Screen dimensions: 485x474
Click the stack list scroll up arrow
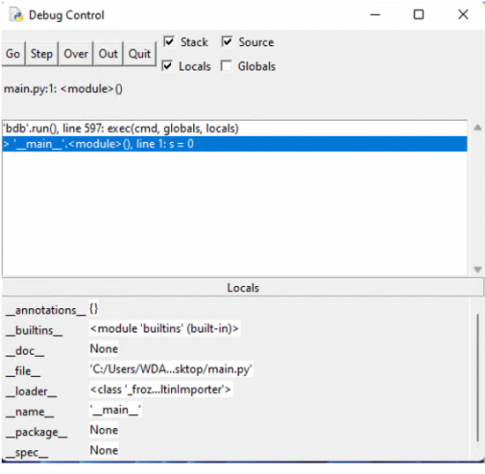point(478,128)
